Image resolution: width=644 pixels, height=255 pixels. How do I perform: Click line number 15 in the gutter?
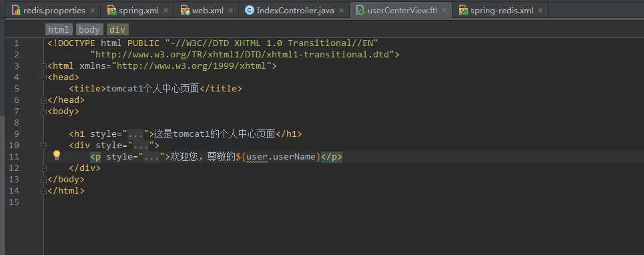click(x=14, y=202)
